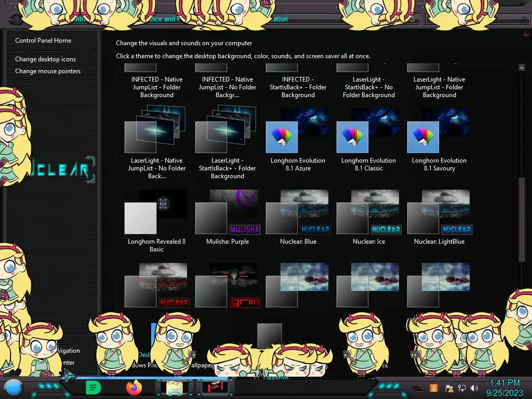Click the themes list scrollbar thumb

(x=522, y=219)
